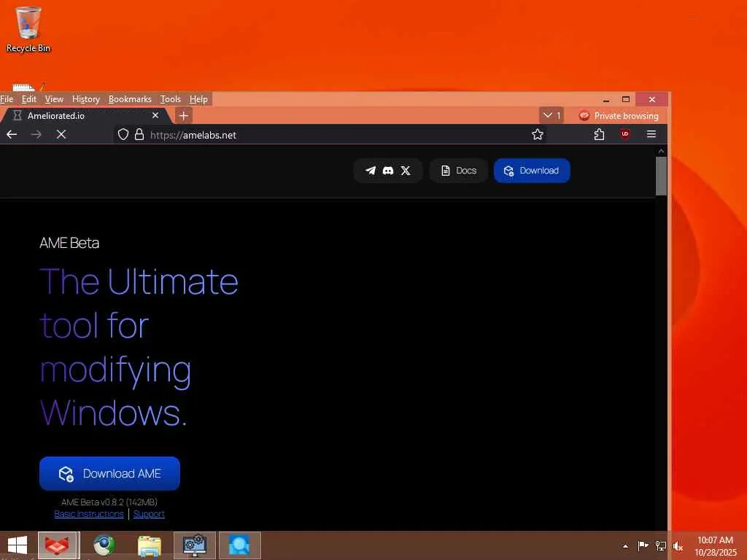Click the header Download button
This screenshot has width=747, height=560.
[x=532, y=171]
